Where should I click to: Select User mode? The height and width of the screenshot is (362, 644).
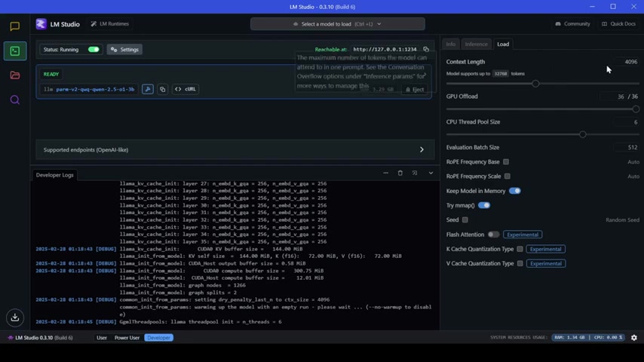(102, 338)
